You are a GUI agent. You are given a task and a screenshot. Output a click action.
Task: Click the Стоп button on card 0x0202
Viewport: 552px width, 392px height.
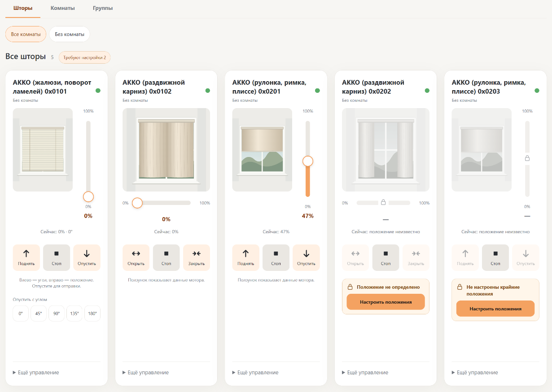click(x=386, y=257)
